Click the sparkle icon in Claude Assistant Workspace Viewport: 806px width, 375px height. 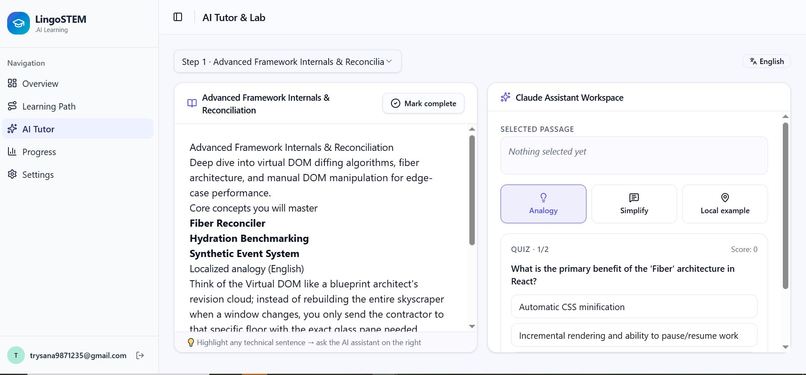pos(505,97)
